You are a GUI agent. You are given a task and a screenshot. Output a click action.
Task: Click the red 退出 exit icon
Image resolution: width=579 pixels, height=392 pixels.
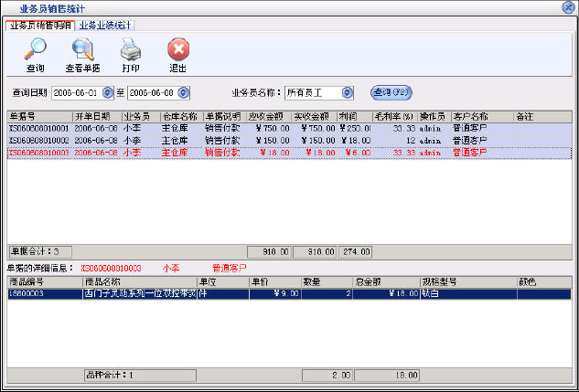pos(178,52)
